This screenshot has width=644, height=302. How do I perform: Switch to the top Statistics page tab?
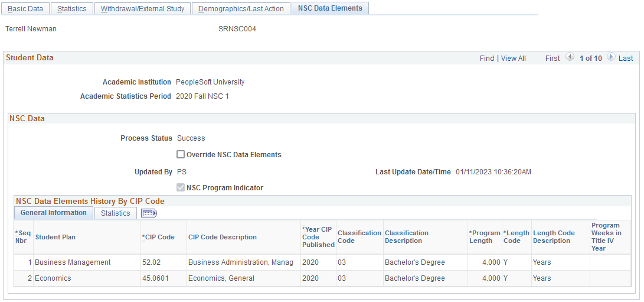(x=71, y=9)
